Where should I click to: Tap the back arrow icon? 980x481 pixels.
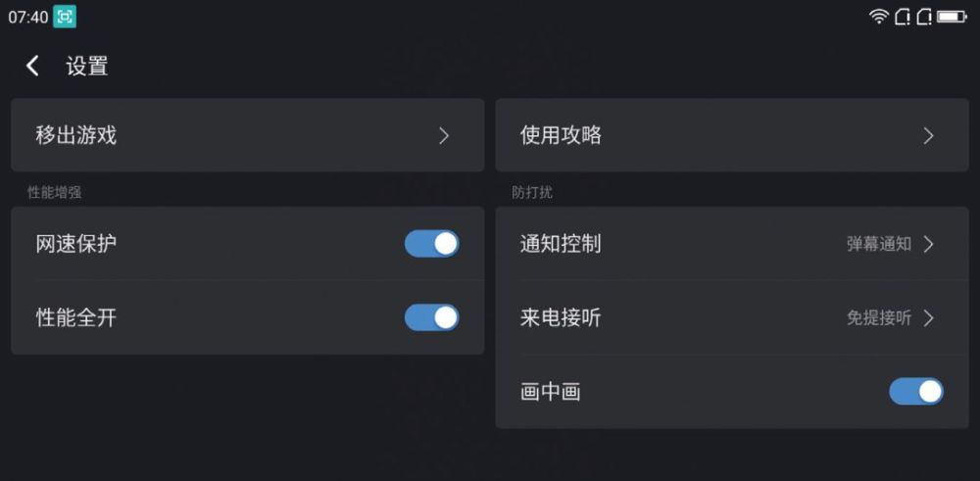click(32, 66)
